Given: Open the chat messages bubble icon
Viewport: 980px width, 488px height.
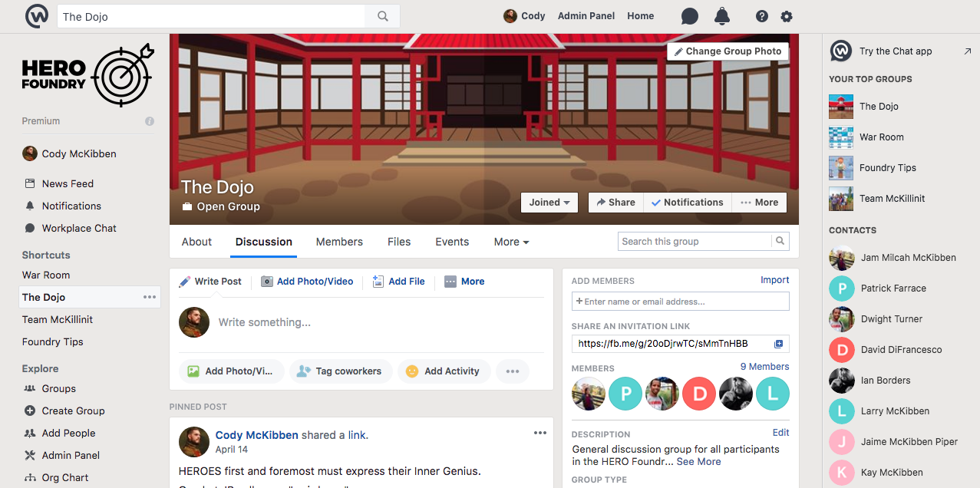Looking at the screenshot, I should pyautogui.click(x=690, y=16).
